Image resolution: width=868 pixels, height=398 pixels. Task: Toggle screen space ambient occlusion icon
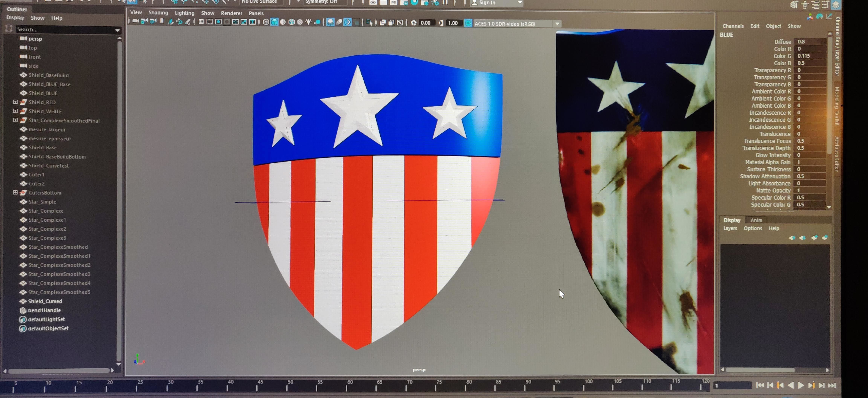[x=330, y=22]
